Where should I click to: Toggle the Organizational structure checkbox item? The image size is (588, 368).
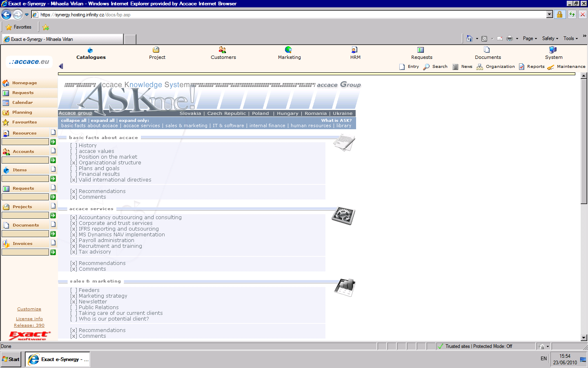73,163
